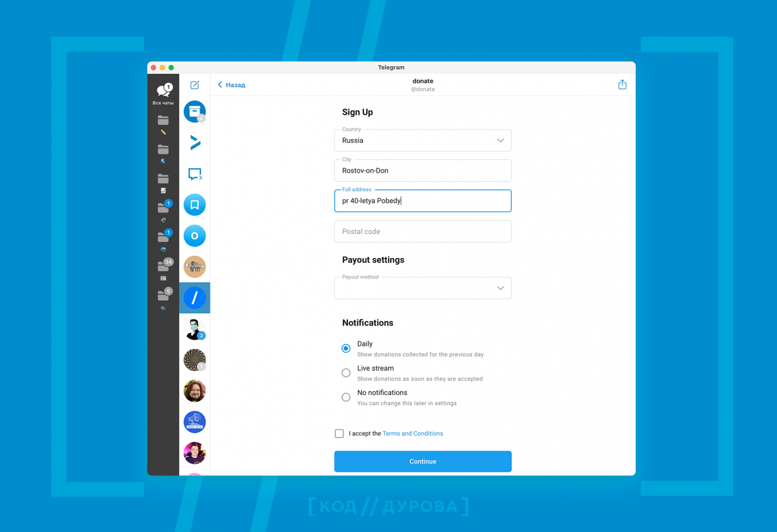The height and width of the screenshot is (532, 777).
Task: Expand the Payout method dropdown
Action: (x=422, y=288)
